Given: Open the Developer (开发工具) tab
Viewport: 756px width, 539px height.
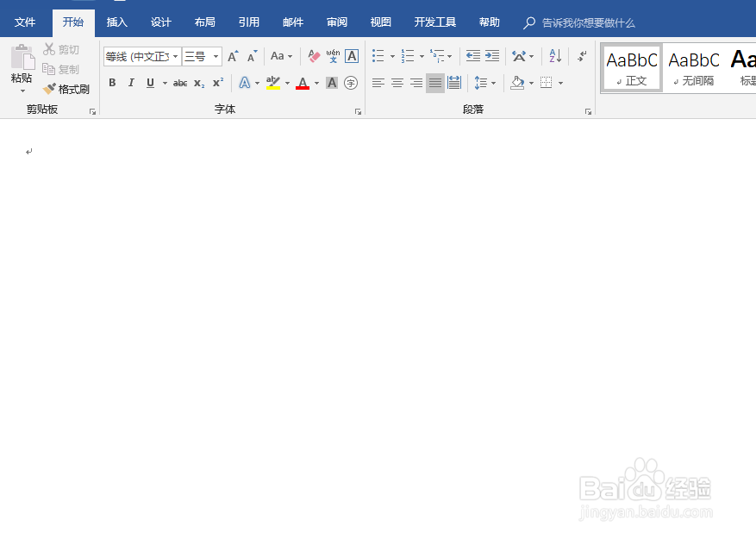Looking at the screenshot, I should (434, 22).
